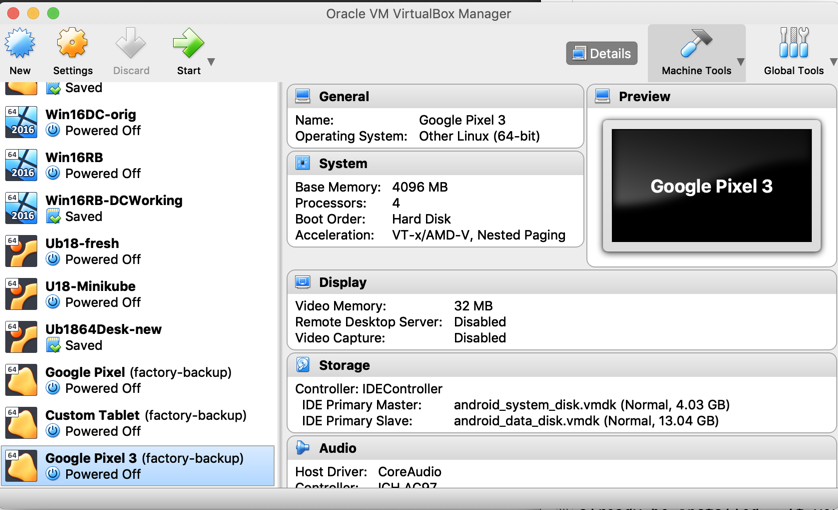
Task: Click the green Start arrow icon
Action: pyautogui.click(x=186, y=45)
